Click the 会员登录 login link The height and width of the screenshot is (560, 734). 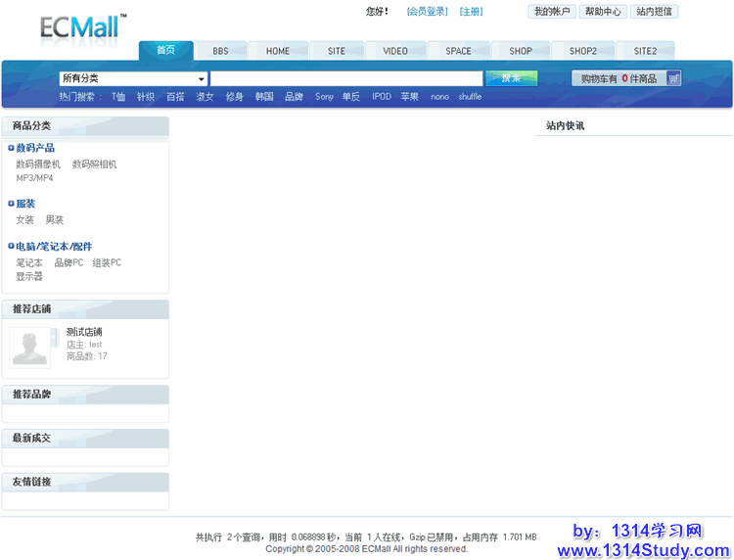428,12
